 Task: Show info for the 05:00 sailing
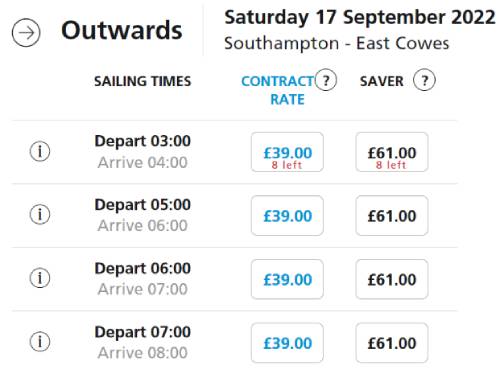(x=40, y=214)
